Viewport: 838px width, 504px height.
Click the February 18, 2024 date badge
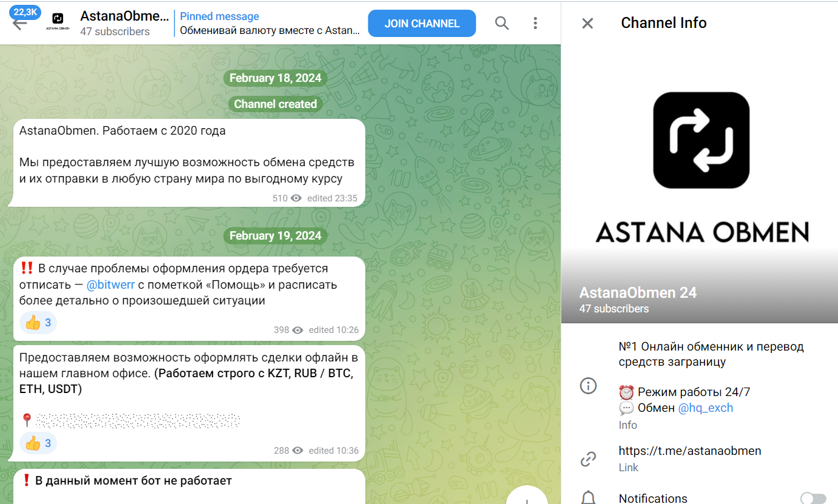275,78
